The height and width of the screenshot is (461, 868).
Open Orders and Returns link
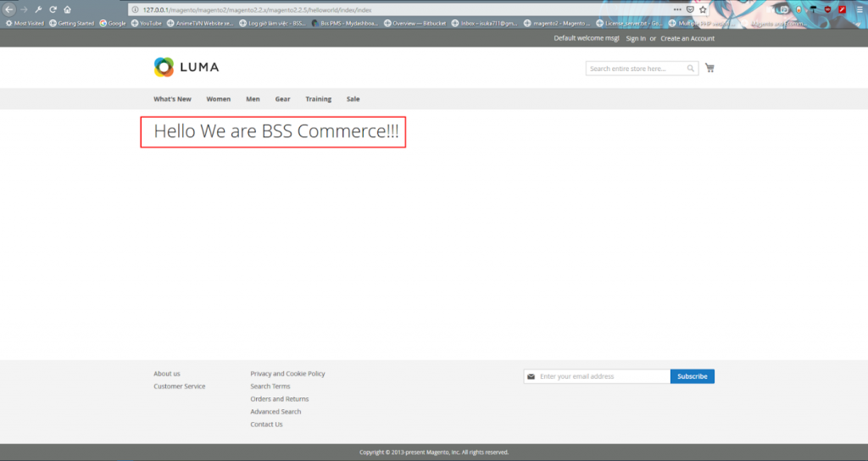(x=280, y=399)
